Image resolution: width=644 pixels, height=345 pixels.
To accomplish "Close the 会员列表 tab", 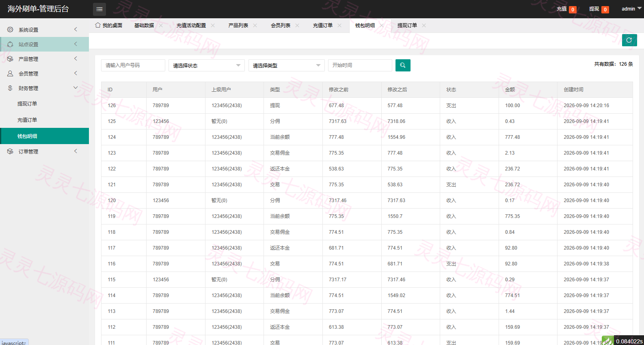I will [x=297, y=25].
